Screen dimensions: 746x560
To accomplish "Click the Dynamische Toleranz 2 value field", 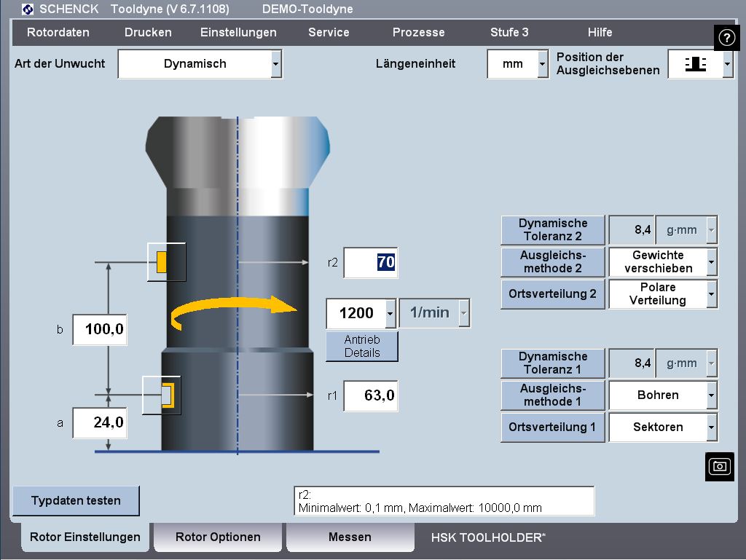I will tap(632, 230).
